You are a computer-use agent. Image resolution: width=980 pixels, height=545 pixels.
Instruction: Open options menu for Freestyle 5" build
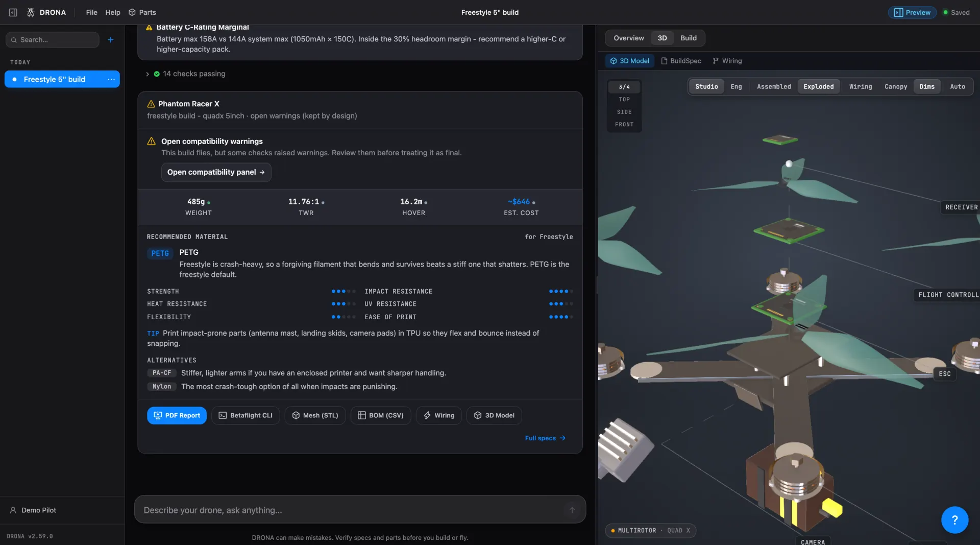click(111, 79)
